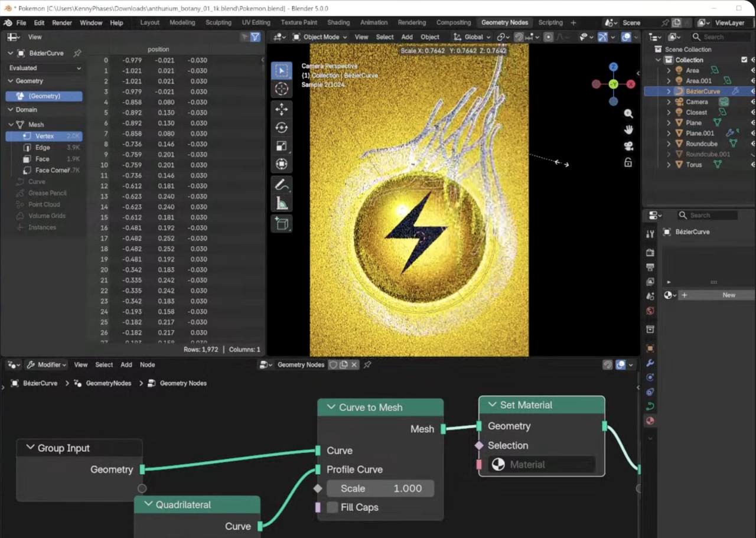
Task: Open the Evaluated mode dropdown
Action: click(45, 68)
